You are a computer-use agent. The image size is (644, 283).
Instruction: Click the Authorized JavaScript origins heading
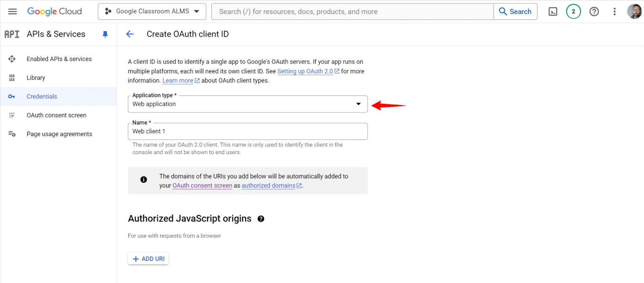[x=190, y=219]
